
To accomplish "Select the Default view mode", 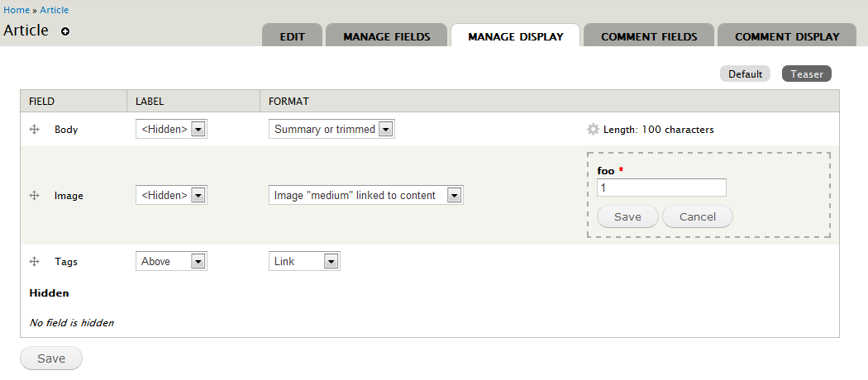I will [x=745, y=74].
